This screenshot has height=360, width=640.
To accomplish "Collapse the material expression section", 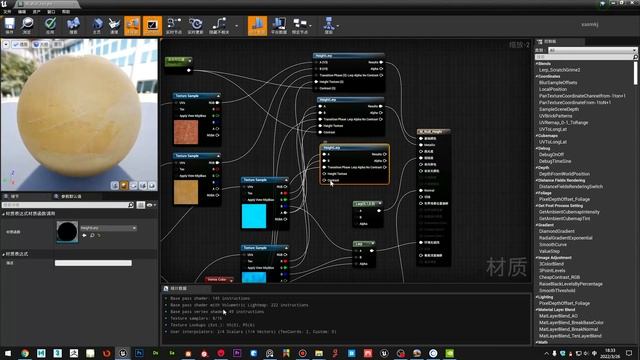I will point(3,254).
